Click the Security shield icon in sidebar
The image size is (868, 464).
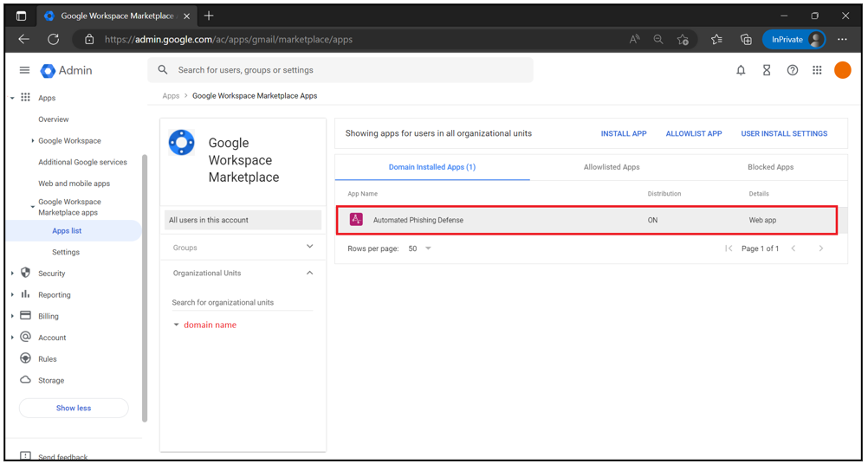point(25,273)
